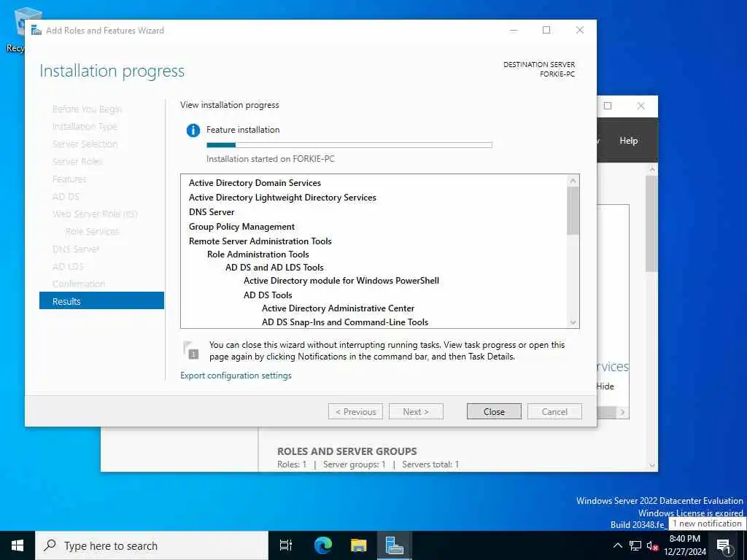
Task: Click the Add Roles wizard title bar icon
Action: pyautogui.click(x=36, y=31)
